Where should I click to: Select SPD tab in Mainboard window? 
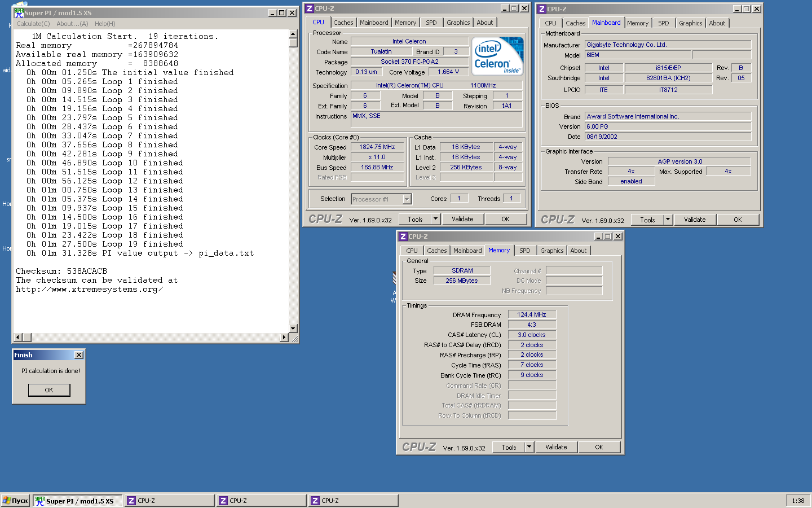[664, 23]
